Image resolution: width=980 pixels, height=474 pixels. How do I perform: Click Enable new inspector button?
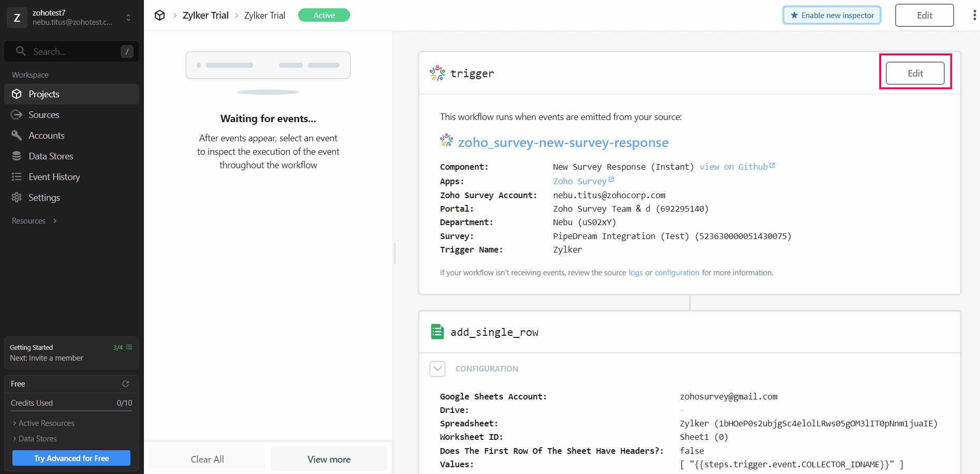(x=832, y=16)
